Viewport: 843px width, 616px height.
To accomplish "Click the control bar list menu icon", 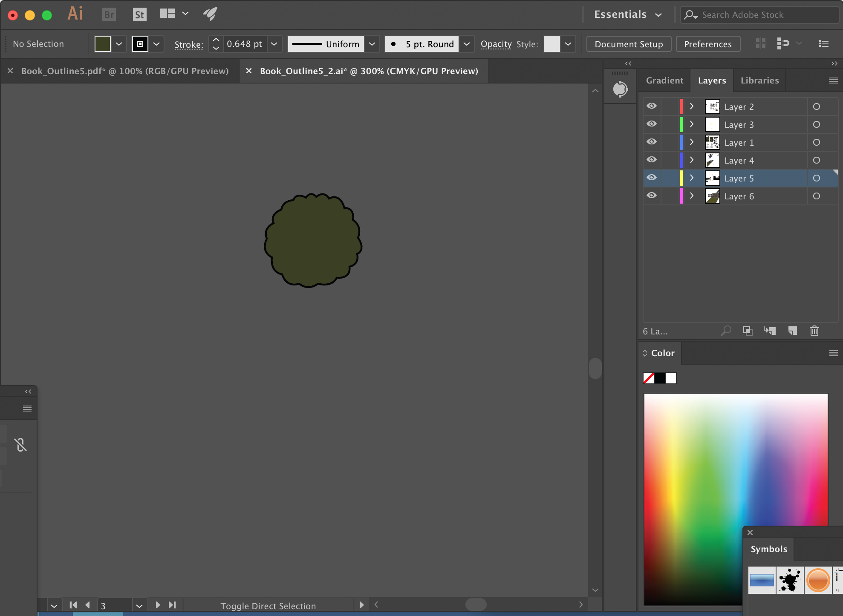I will [824, 43].
